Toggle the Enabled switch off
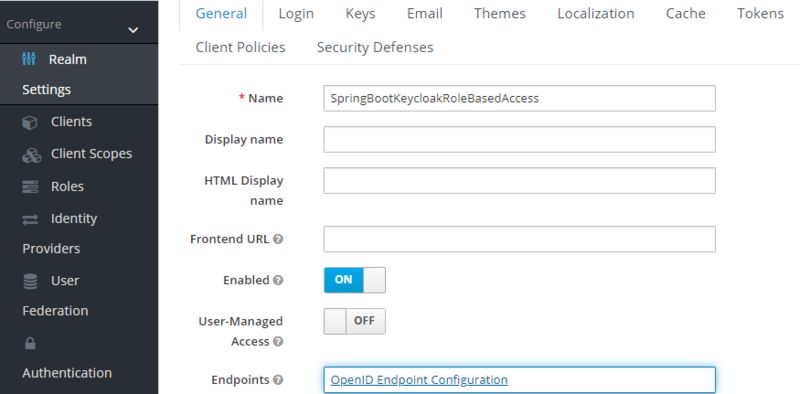The image size is (800, 394). click(355, 280)
